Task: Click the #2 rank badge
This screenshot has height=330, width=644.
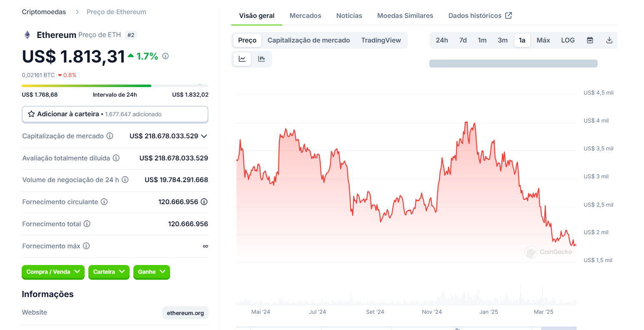Action: click(131, 35)
